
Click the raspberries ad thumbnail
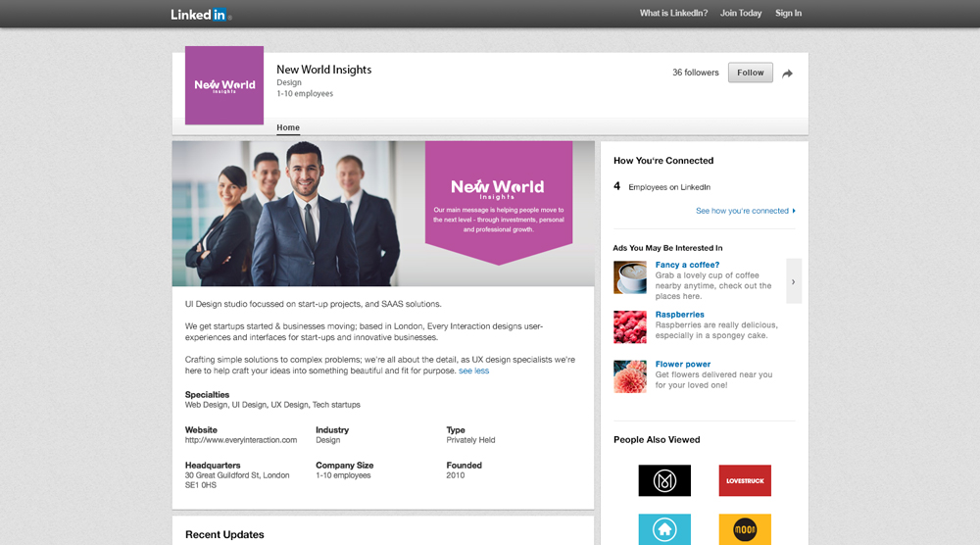pyautogui.click(x=630, y=326)
